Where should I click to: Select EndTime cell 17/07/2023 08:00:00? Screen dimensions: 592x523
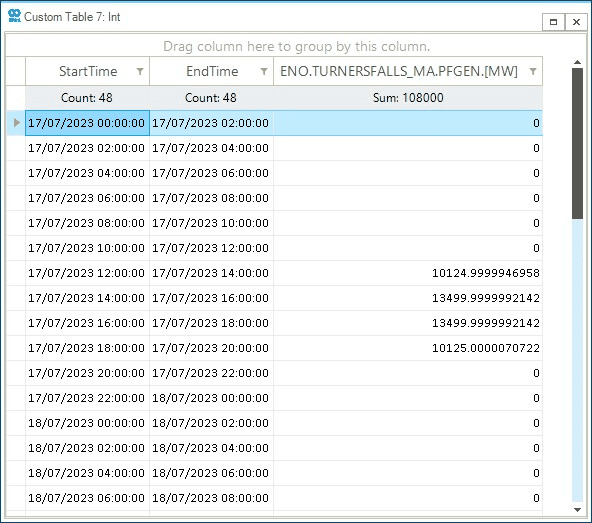coord(211,198)
